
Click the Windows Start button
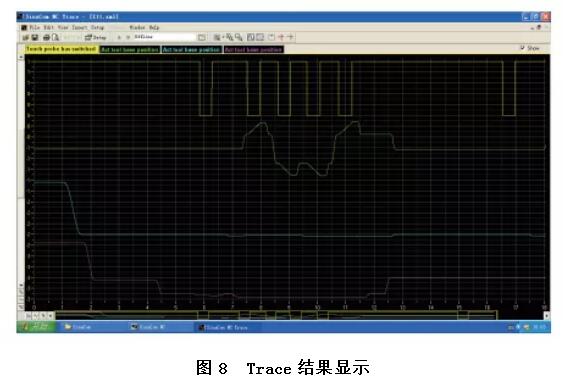(36, 327)
